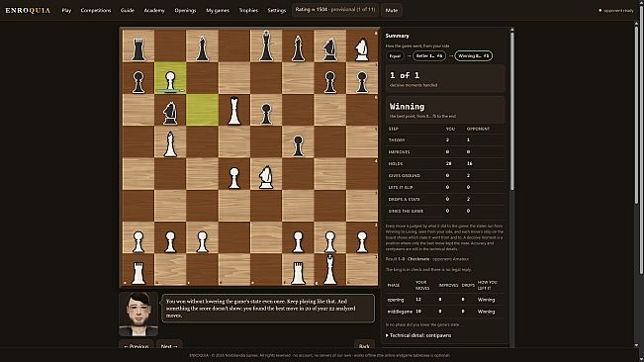The width and height of the screenshot is (644, 362).
Task: Open Settings in the top navigation
Action: click(276, 10)
